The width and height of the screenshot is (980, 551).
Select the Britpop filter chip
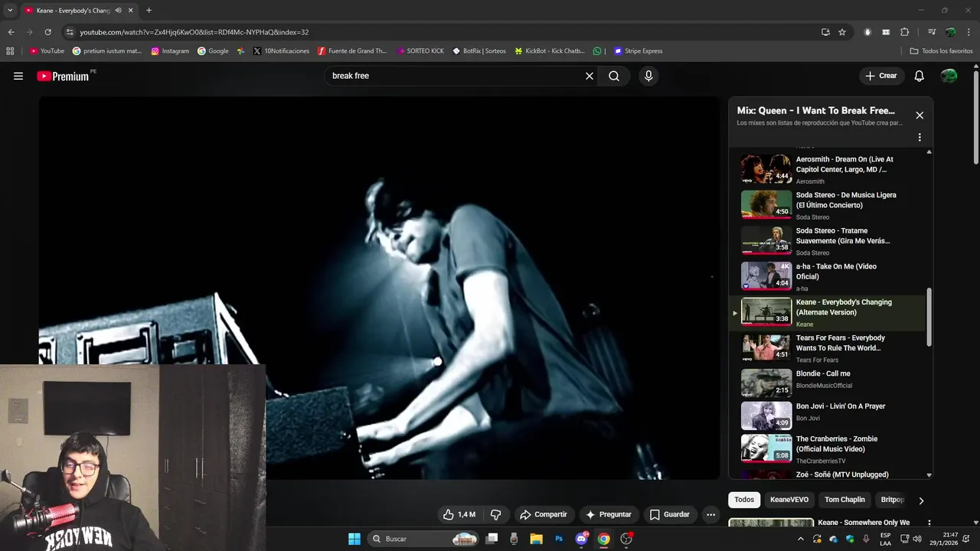[892, 500]
